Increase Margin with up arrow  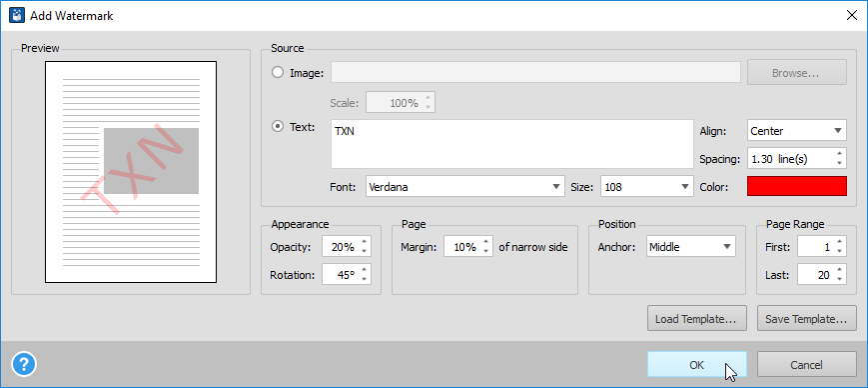coord(485,242)
